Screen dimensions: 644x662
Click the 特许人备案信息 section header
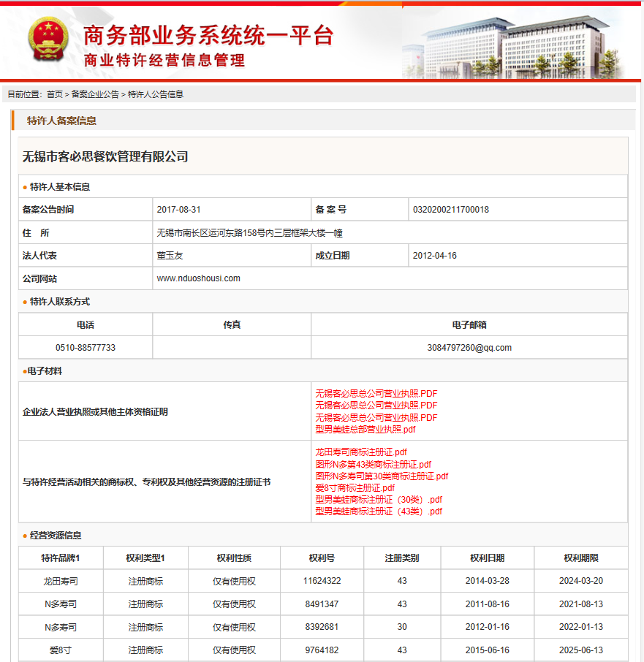[61, 121]
